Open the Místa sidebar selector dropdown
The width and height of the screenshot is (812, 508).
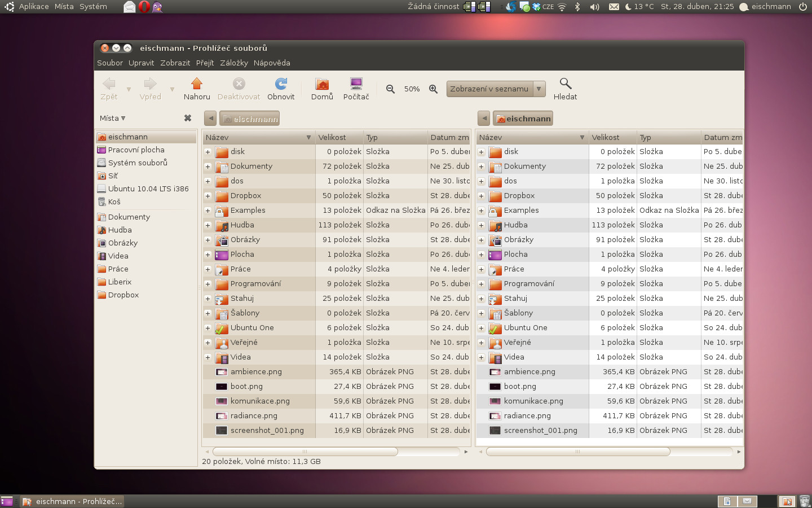point(112,118)
